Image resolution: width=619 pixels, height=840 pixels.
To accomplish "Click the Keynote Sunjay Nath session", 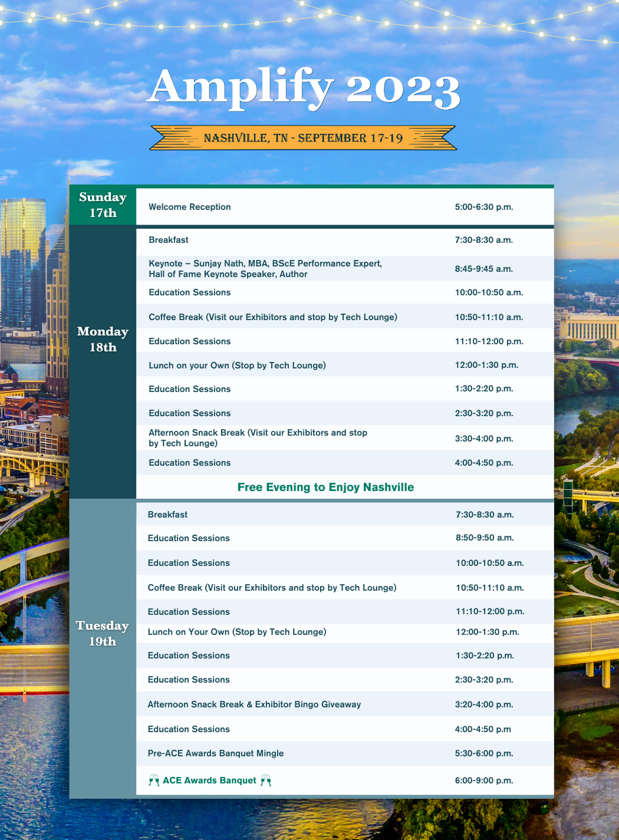I will [x=265, y=269].
